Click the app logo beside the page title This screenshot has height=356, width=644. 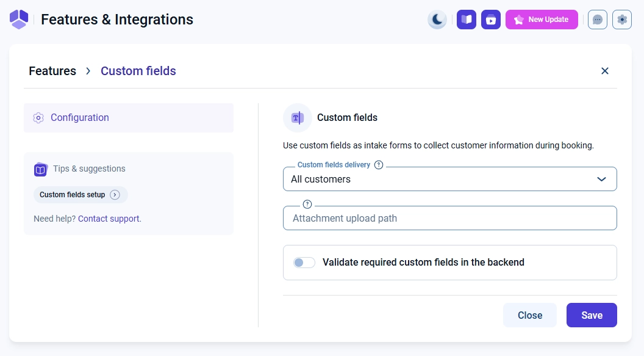[x=19, y=20]
